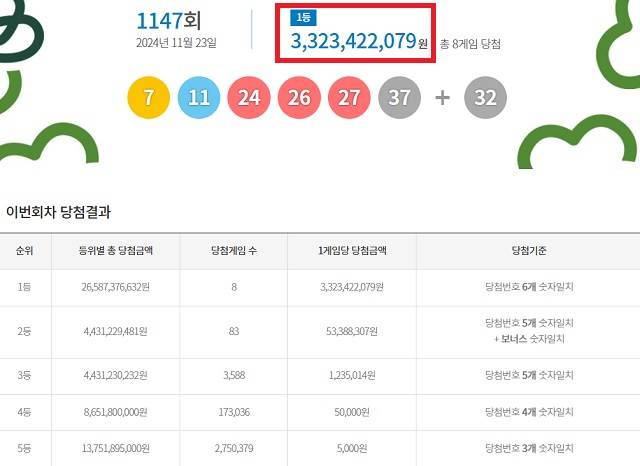
Task: Click the winning games count 83 cell
Action: point(234,331)
